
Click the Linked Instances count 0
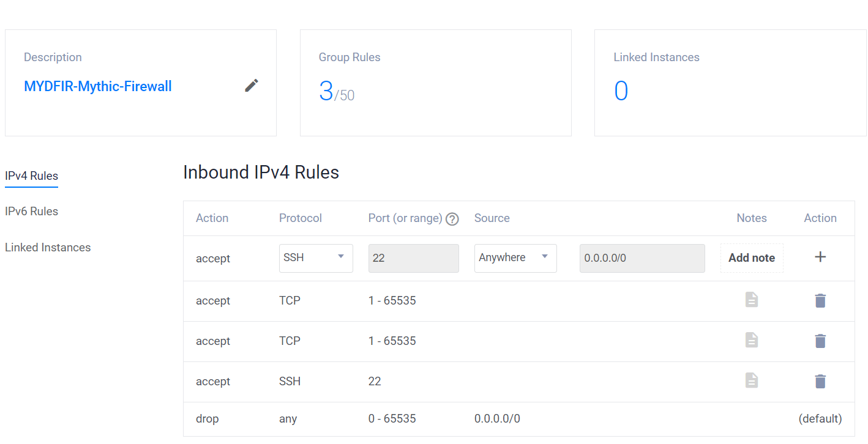[x=621, y=91]
